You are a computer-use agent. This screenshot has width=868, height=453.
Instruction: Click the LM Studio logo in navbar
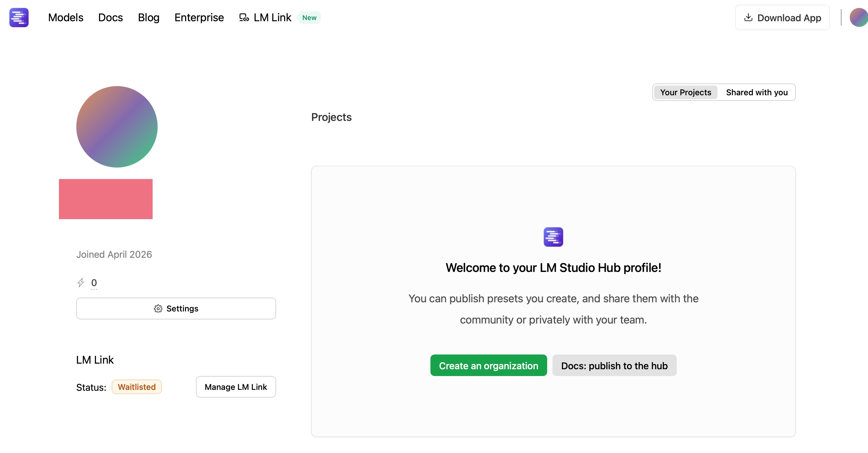pos(19,17)
